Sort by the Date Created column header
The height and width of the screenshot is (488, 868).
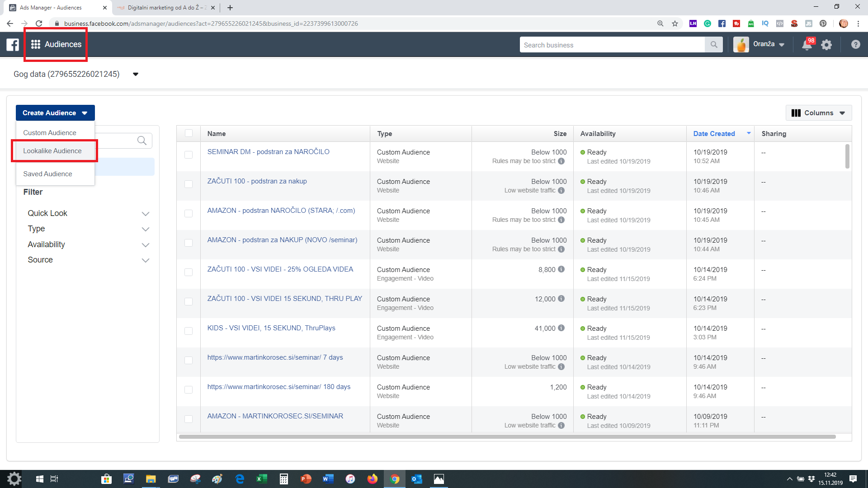pos(714,134)
